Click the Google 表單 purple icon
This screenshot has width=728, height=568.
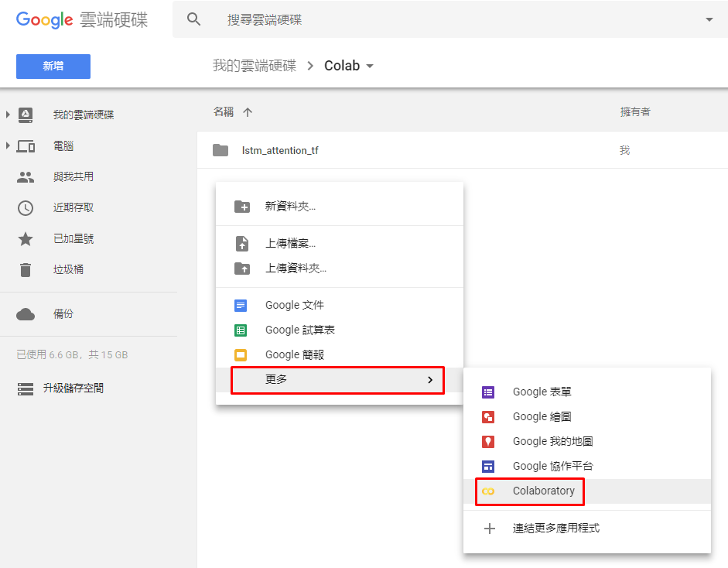click(487, 392)
